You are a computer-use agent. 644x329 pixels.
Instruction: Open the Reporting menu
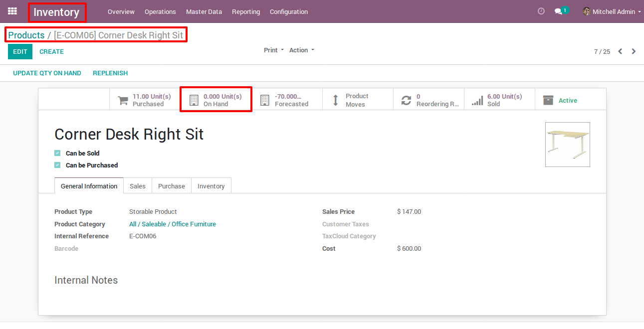(246, 11)
